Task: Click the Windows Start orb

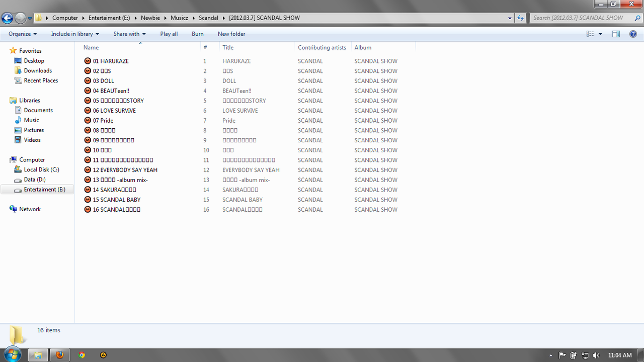Action: coord(12,354)
